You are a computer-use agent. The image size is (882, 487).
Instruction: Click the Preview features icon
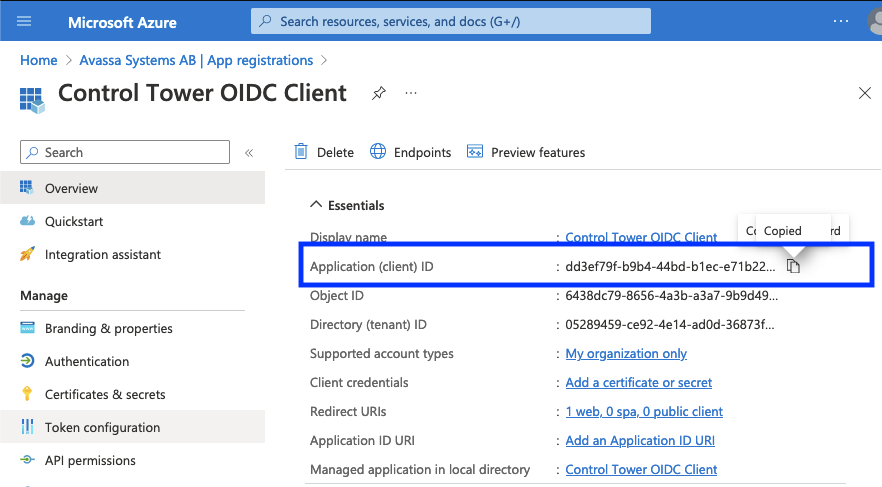(x=475, y=151)
